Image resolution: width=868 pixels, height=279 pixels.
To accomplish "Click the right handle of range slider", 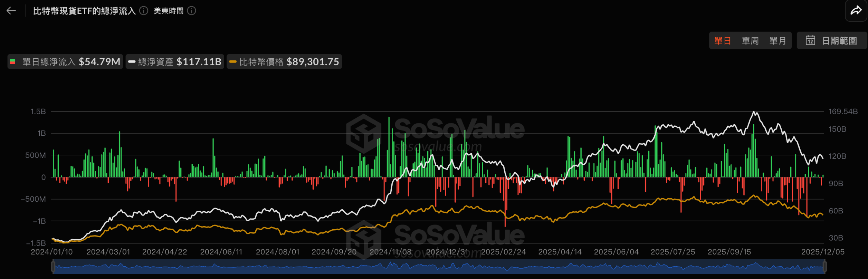I will pyautogui.click(x=824, y=267).
